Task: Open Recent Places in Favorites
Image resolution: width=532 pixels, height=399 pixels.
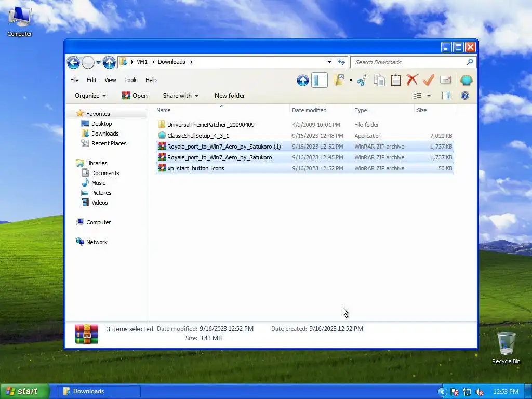Action: (109, 143)
